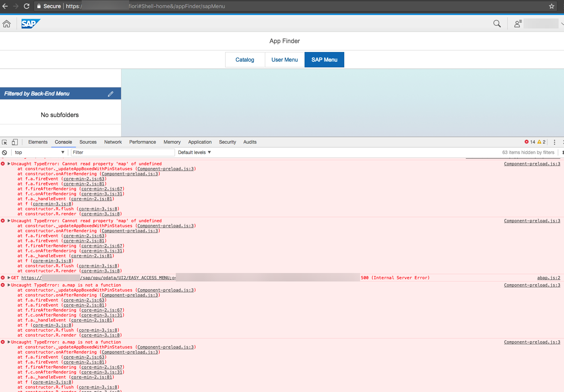Screen dimensions: 564x392
Task: Click the App Finder title
Action: click(285, 41)
